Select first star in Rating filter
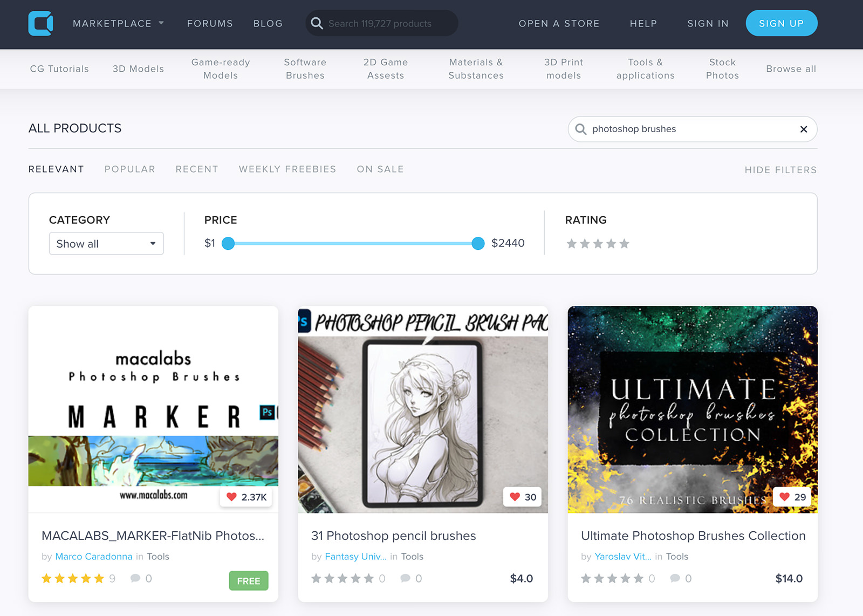The height and width of the screenshot is (616, 863). coord(572,244)
